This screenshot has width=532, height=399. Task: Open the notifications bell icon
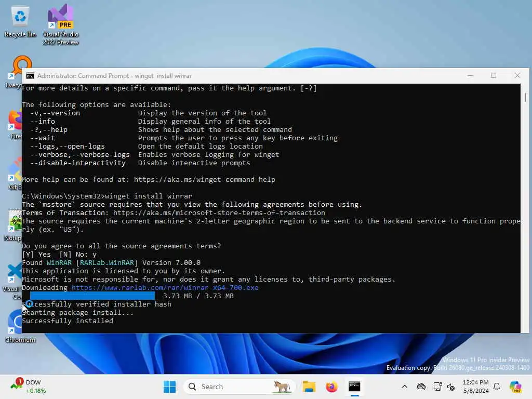click(497, 387)
